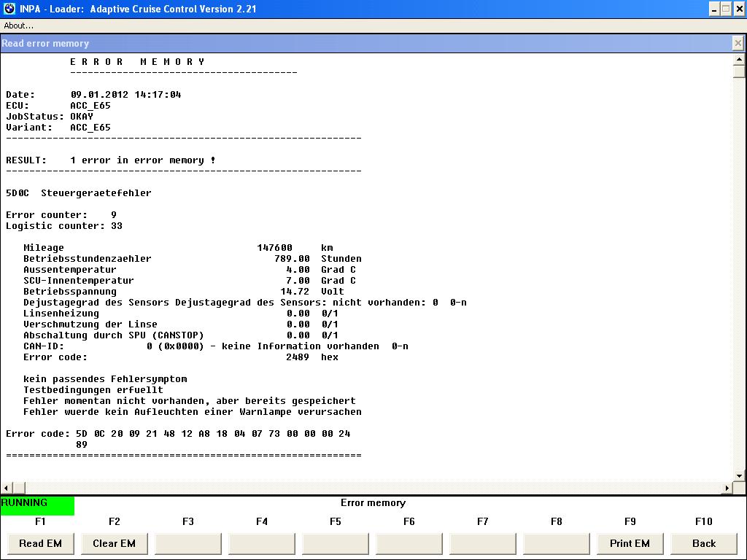Viewport: 747px width, 560px height.
Task: Click the Variant value ACC_E65
Action: [90, 128]
